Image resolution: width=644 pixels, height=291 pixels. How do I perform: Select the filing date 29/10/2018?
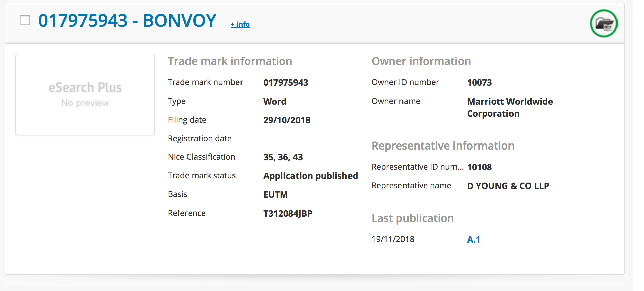pos(287,120)
